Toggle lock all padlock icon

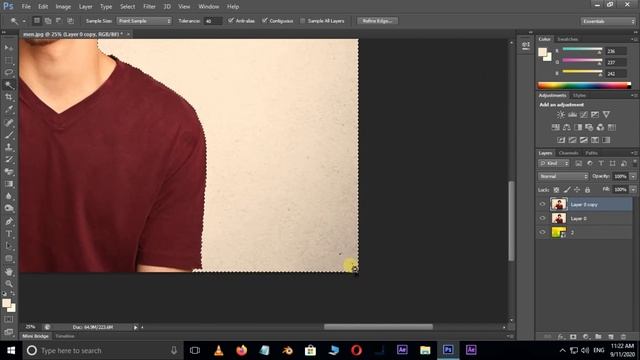click(x=587, y=190)
